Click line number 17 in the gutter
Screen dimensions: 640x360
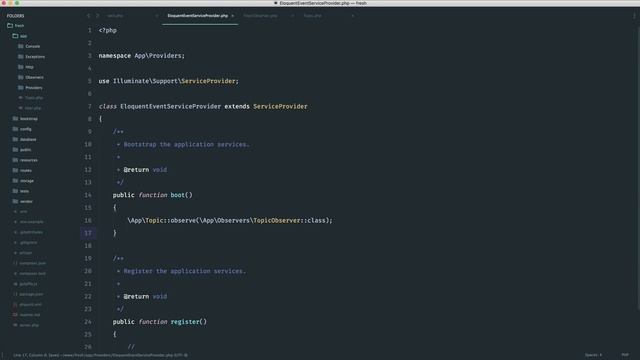(88, 233)
